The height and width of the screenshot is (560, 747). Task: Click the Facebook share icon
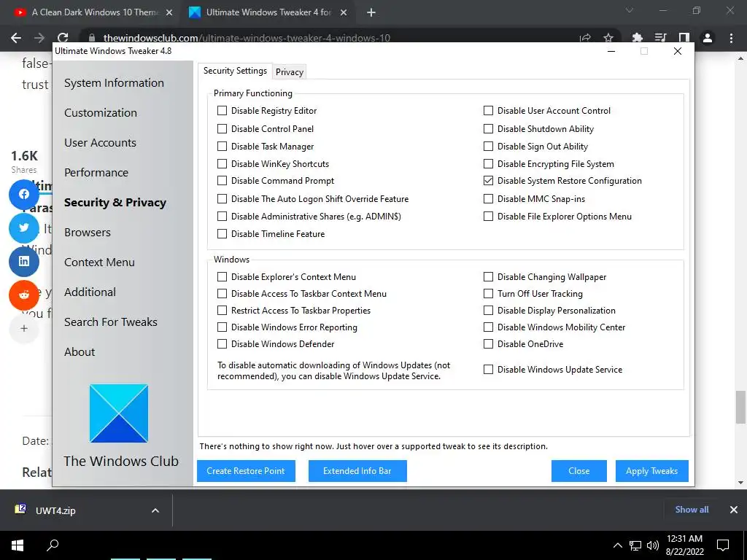[x=24, y=194]
